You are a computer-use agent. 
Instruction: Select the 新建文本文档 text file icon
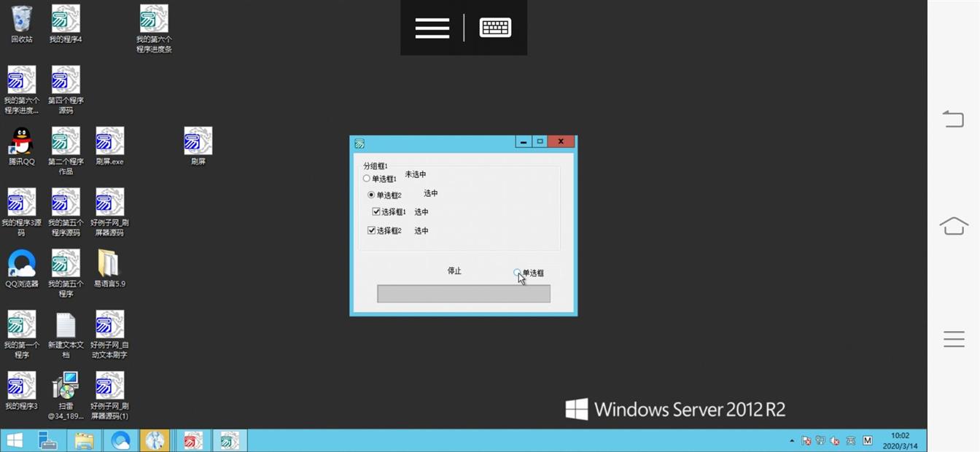[x=66, y=326]
